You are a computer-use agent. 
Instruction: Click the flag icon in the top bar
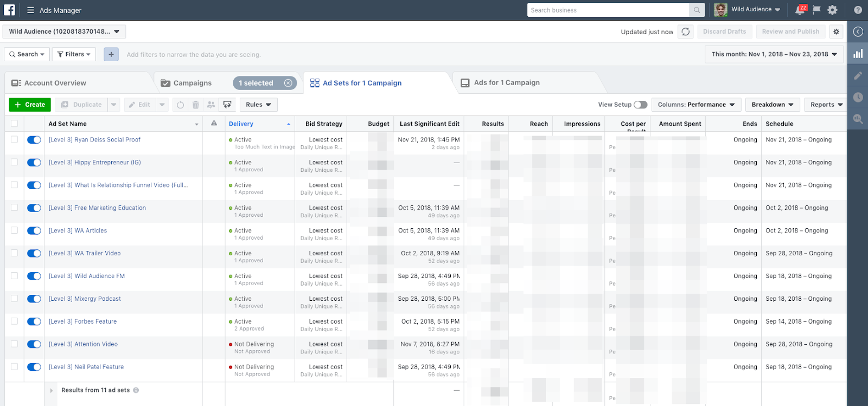coord(816,10)
